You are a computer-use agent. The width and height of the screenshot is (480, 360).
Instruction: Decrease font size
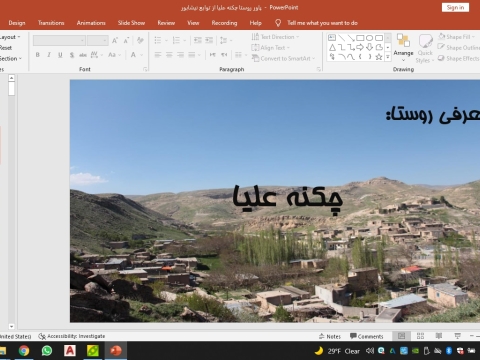click(x=126, y=41)
